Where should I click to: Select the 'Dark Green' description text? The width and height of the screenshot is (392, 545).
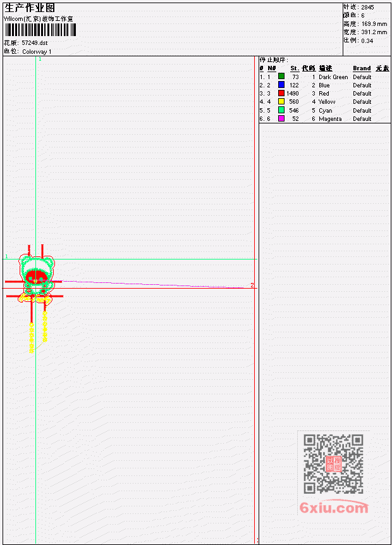tap(333, 77)
